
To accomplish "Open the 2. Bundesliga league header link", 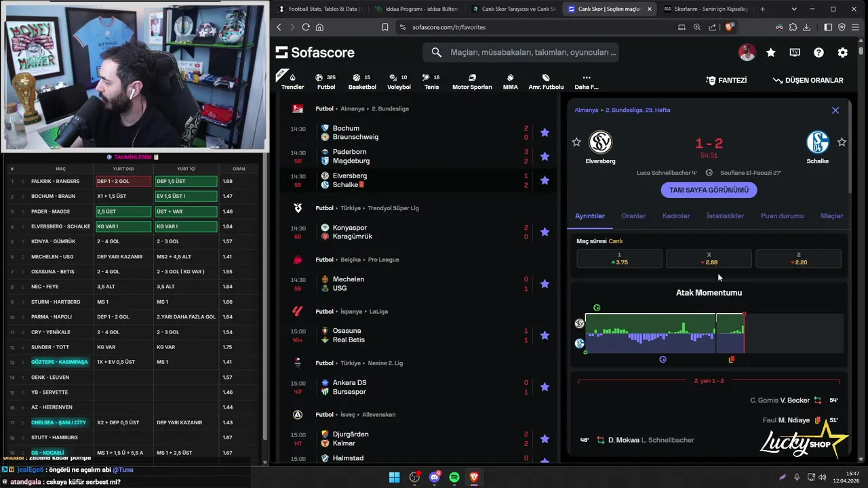I will (x=389, y=108).
